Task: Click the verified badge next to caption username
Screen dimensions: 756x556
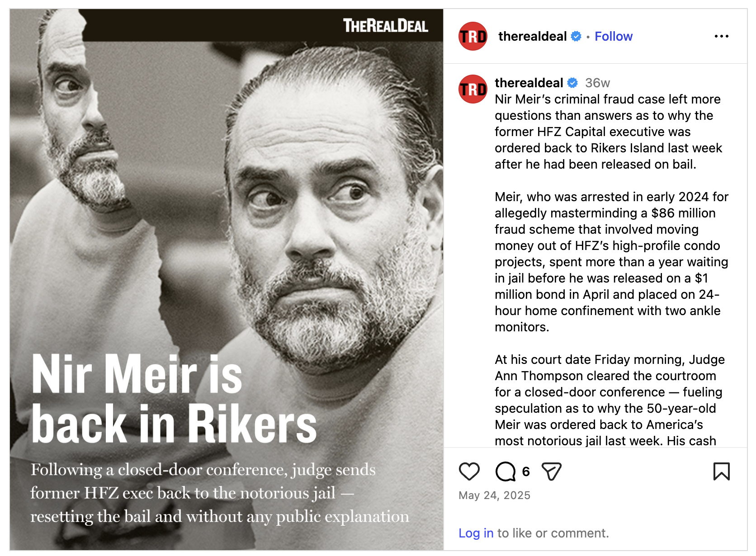Action: [572, 83]
